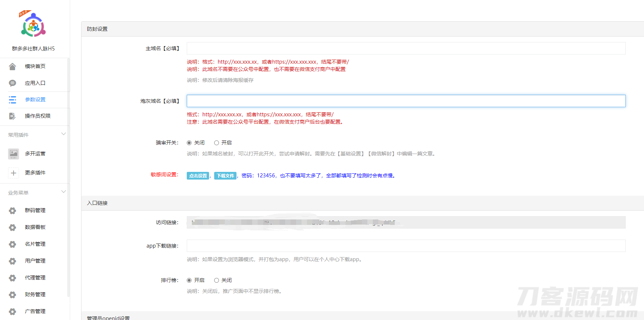
Task: Open the 多开运营 plugin image icon
Action: coord(14,154)
